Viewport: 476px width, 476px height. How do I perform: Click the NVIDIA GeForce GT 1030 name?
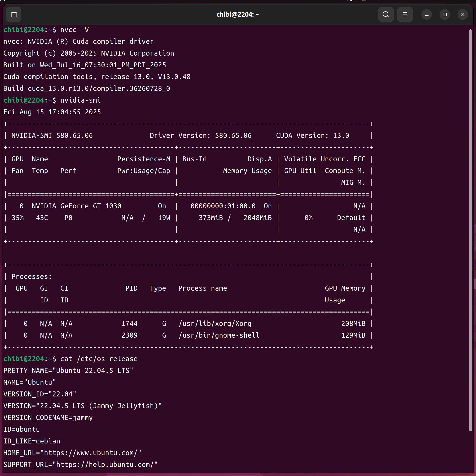[x=76, y=206]
